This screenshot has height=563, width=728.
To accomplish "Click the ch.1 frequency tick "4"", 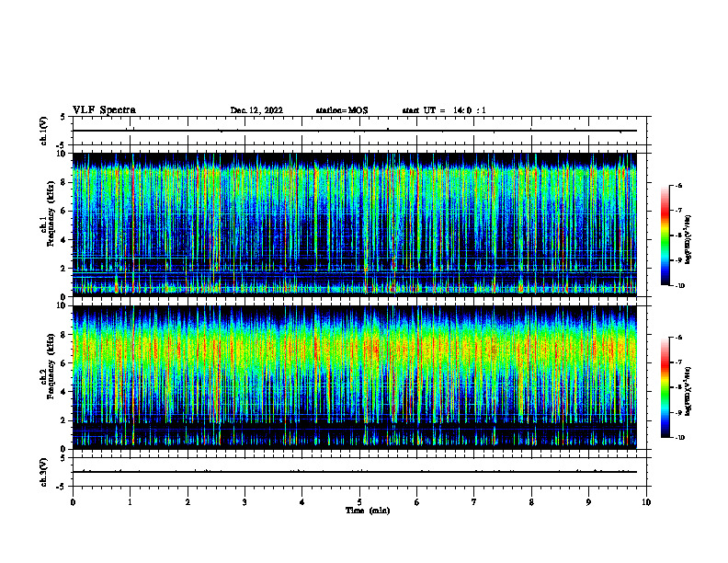I will 64,240.
